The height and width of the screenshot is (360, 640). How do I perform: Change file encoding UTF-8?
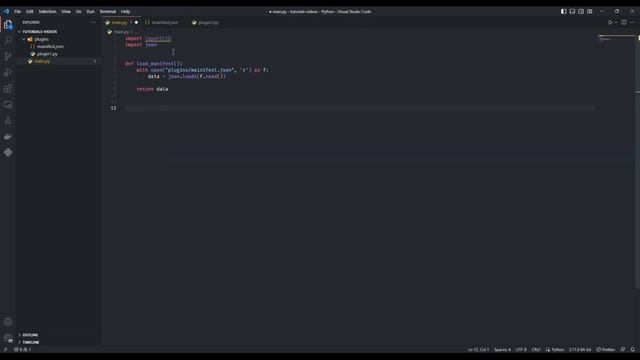[521, 349]
